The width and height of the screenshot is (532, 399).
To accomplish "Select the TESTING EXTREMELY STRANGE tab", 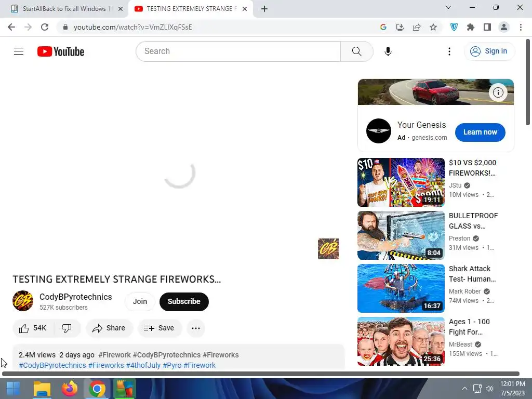I will pos(190,9).
